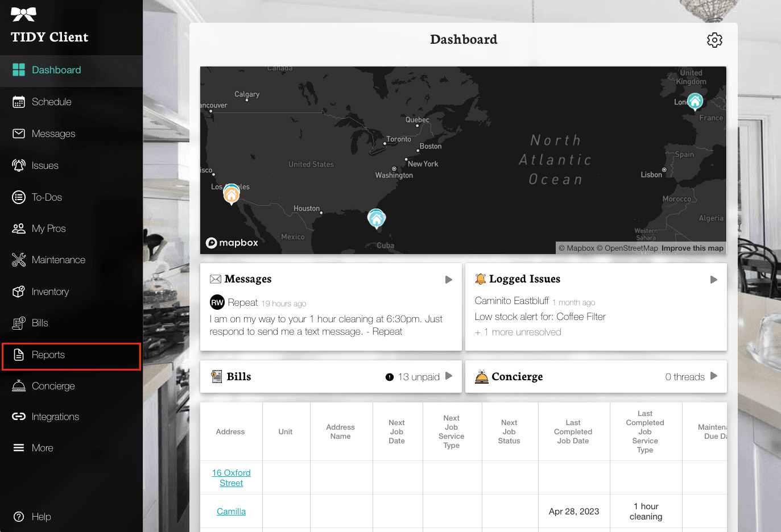Click the Issues alarm bell icon
This screenshot has width=781, height=532.
click(19, 165)
